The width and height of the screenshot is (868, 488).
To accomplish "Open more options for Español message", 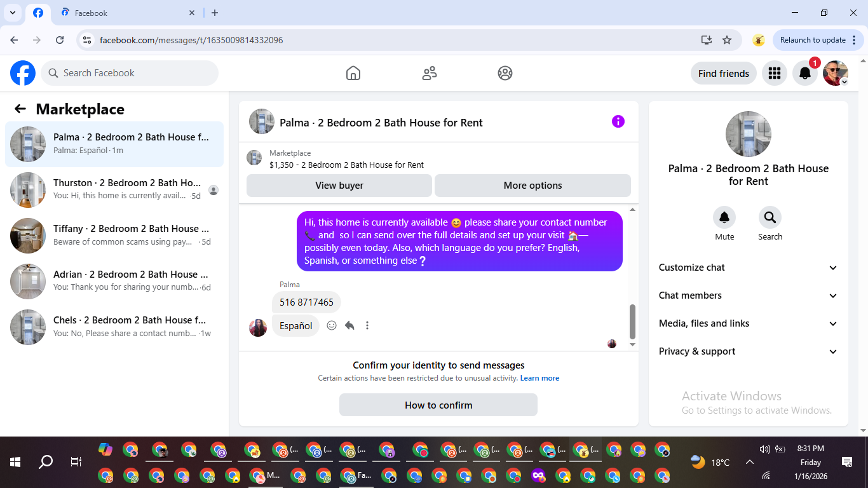I will coord(367,325).
